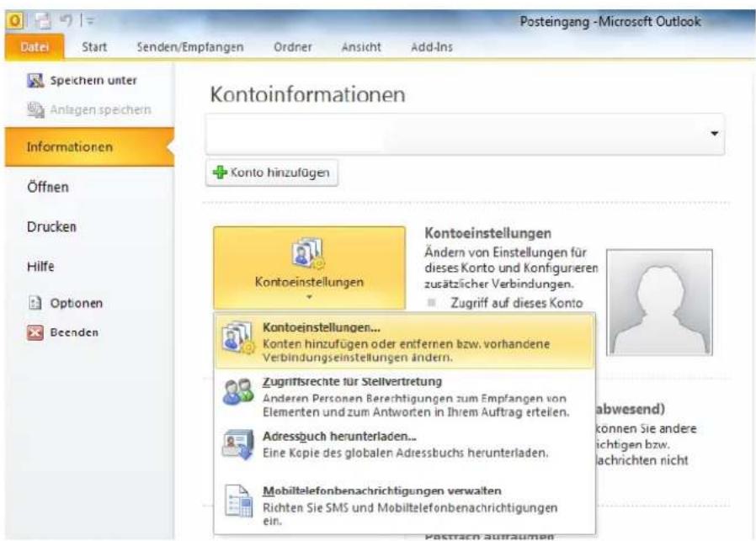Screen dimensions: 756x541
Task: Choose Kontoeinstellungen... from the dropdown menu
Action: [x=404, y=342]
